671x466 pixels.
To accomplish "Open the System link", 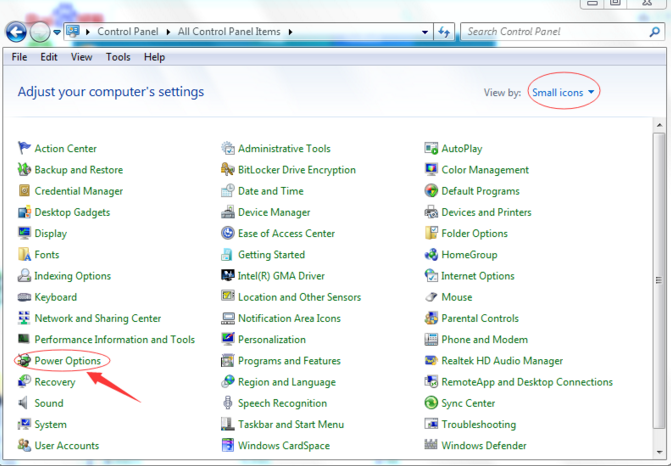I will [x=50, y=424].
